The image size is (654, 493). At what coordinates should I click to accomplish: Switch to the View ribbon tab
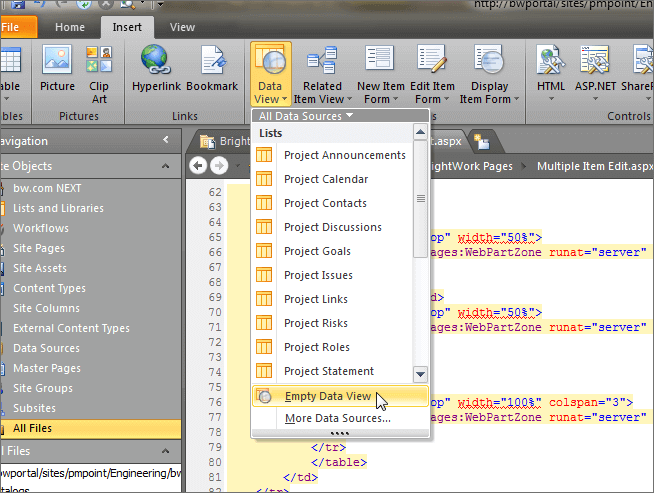coord(182,27)
